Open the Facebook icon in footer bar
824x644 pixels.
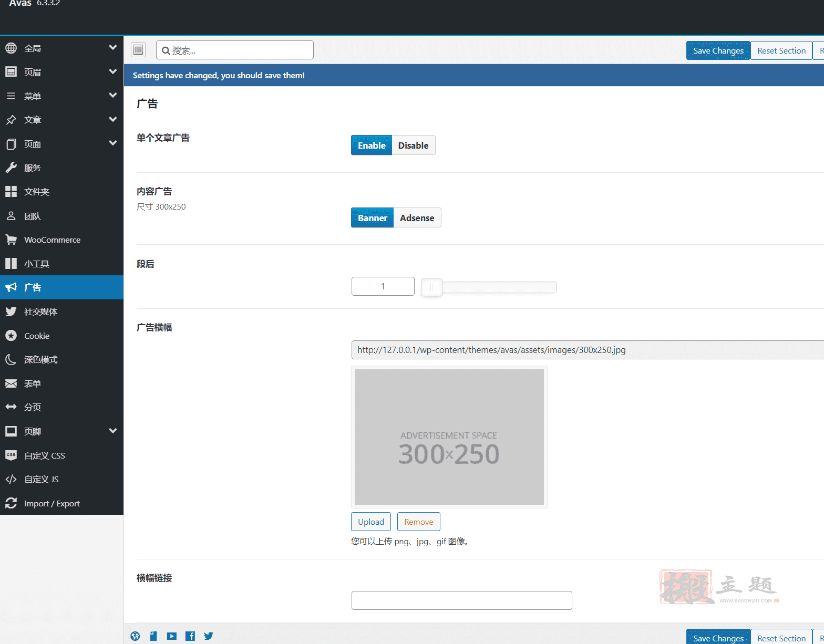pyautogui.click(x=190, y=636)
